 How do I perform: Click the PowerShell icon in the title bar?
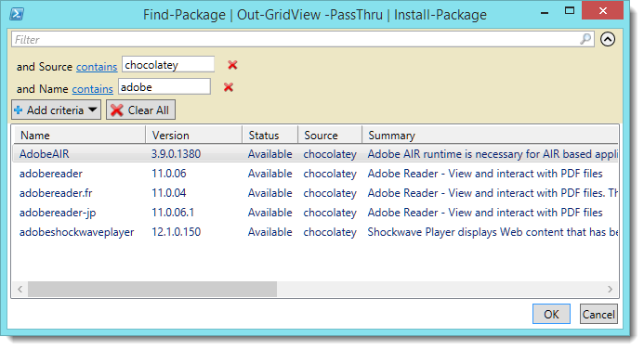point(17,14)
